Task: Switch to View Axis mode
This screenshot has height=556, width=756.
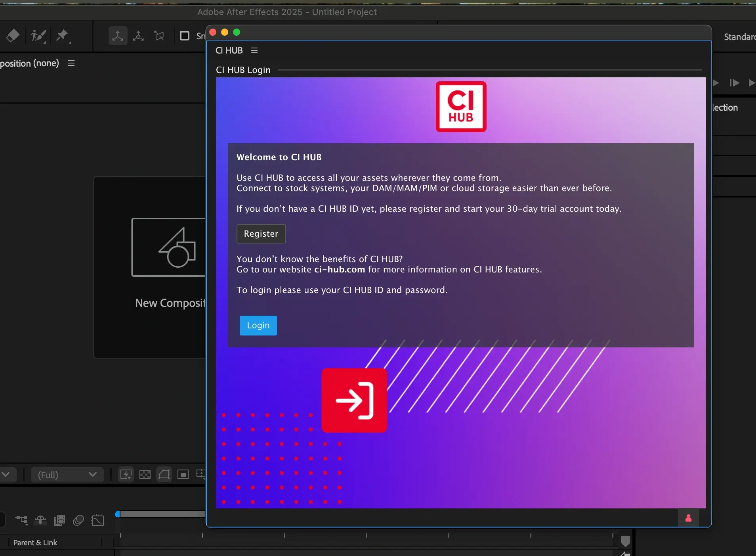Action: [x=159, y=36]
